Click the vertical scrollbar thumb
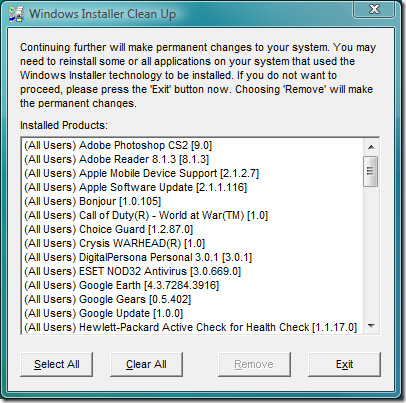Screen dimensions: 406x403 coord(371,171)
